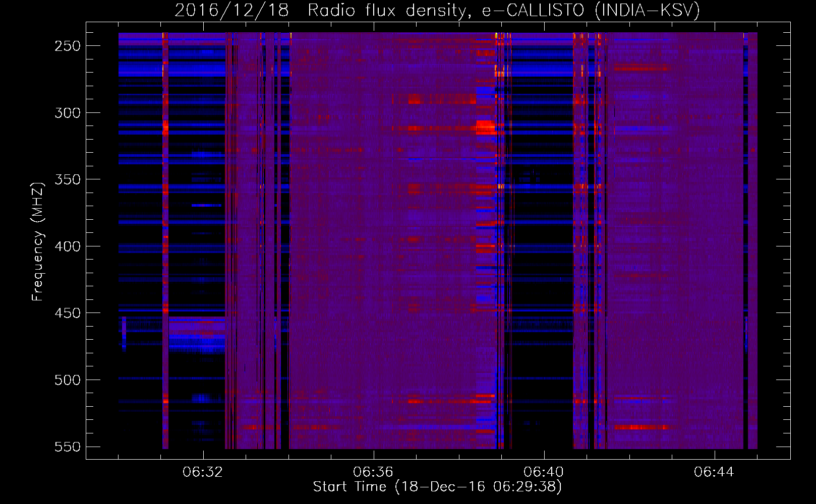816x504 pixels.
Task: Click the 350 frequency tick label
Action: [68, 179]
